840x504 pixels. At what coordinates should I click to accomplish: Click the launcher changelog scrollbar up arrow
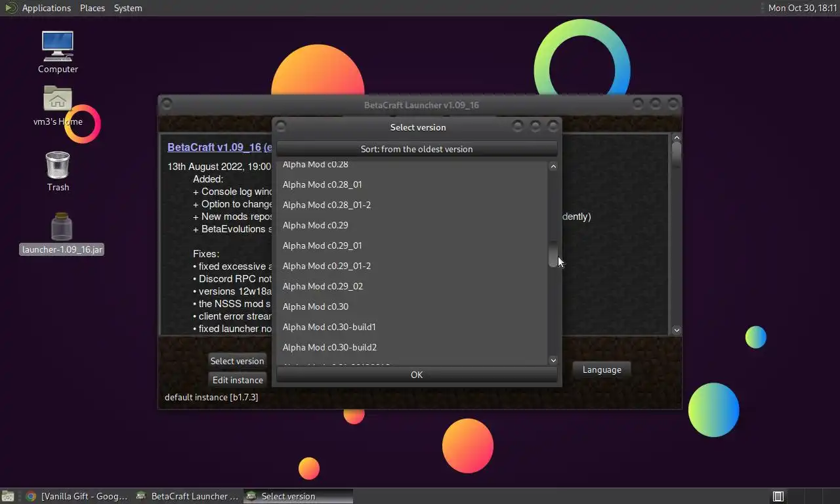click(677, 138)
